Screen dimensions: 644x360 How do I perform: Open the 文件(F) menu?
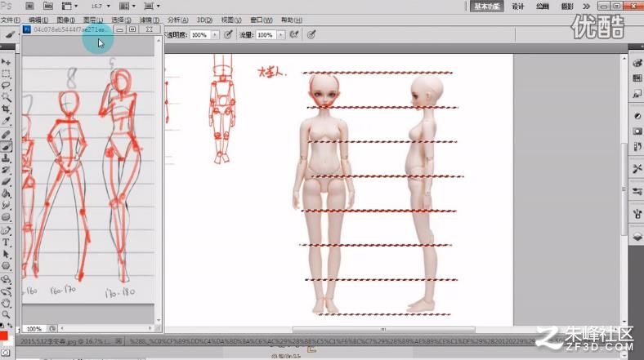[11, 20]
